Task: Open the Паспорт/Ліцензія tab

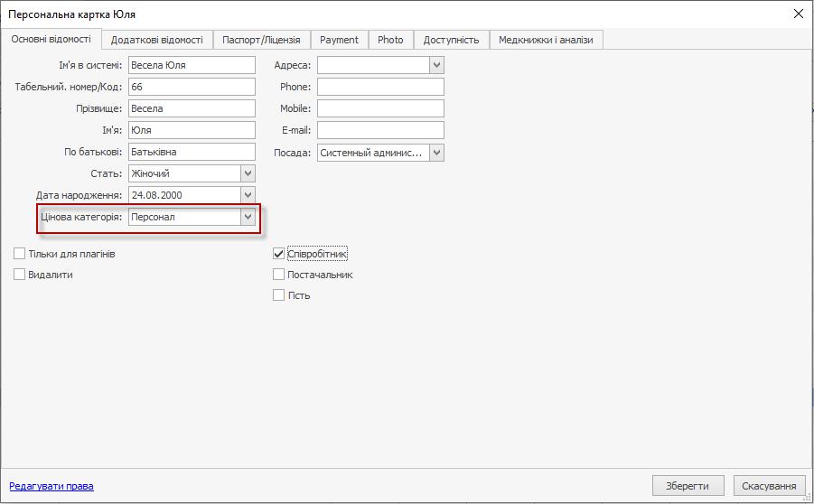Action: pyautogui.click(x=262, y=40)
